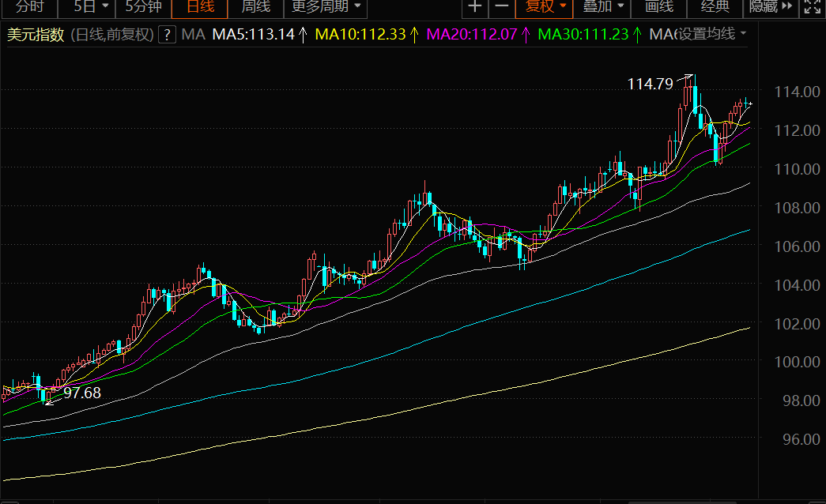
Task: Click the zoom in plus icon
Action: click(x=474, y=7)
